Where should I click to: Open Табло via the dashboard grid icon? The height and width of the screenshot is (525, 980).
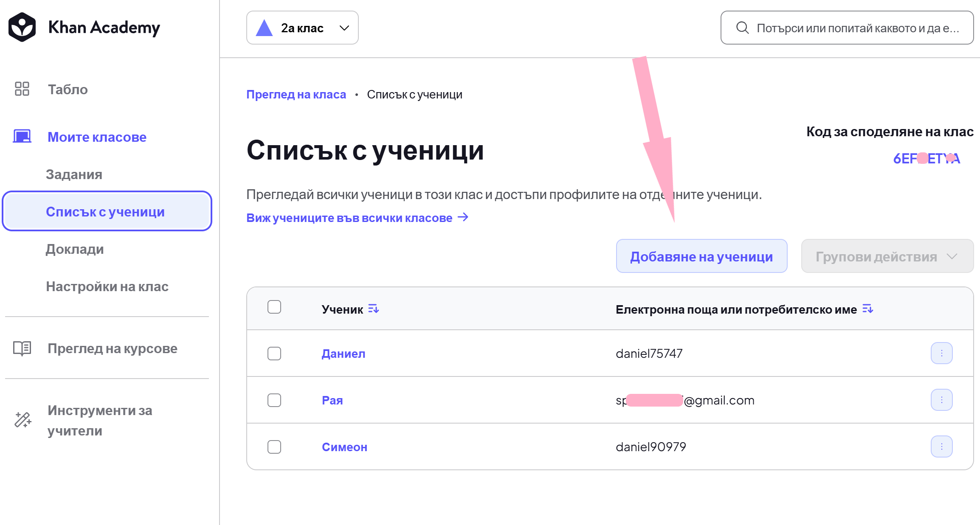click(22, 89)
